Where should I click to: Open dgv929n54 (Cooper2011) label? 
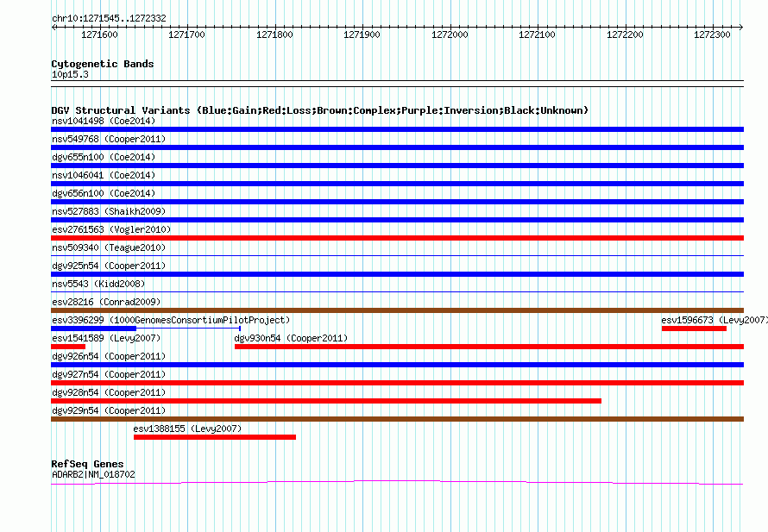[109, 410]
